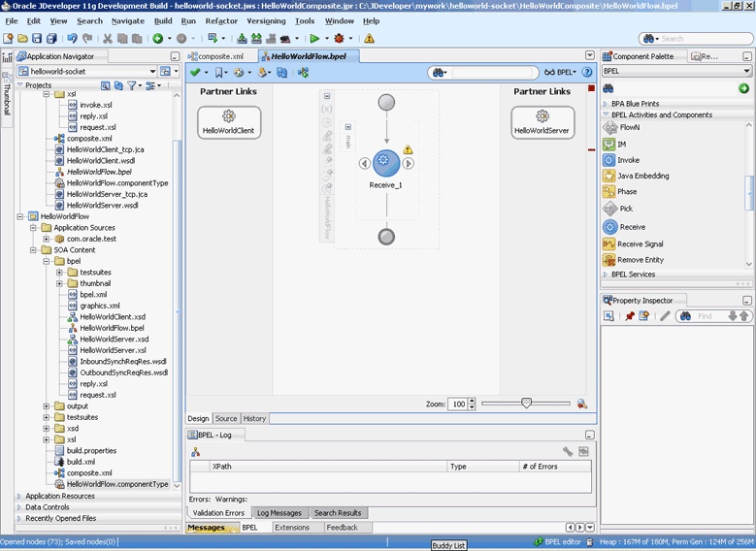The width and height of the screenshot is (756, 551).
Task: Click the green Run arrow icon
Action: [314, 39]
